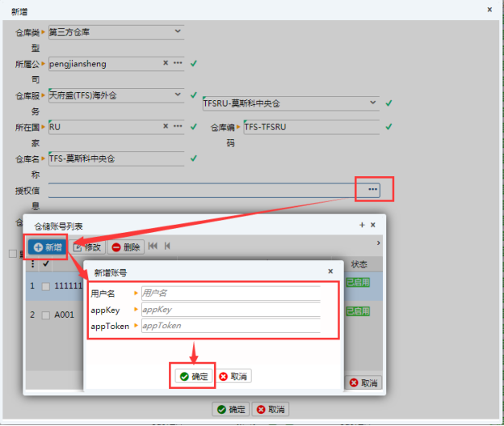Screen dimensions: 504x426
Task: Open 仓库服务 dropdown with 天府盛(TFS)海外仓
Action: (x=182, y=95)
